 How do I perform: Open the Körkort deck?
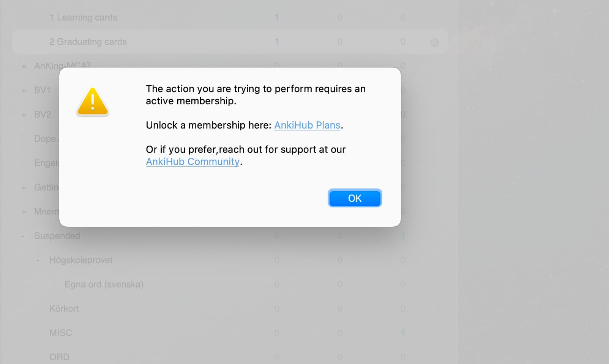click(x=64, y=309)
